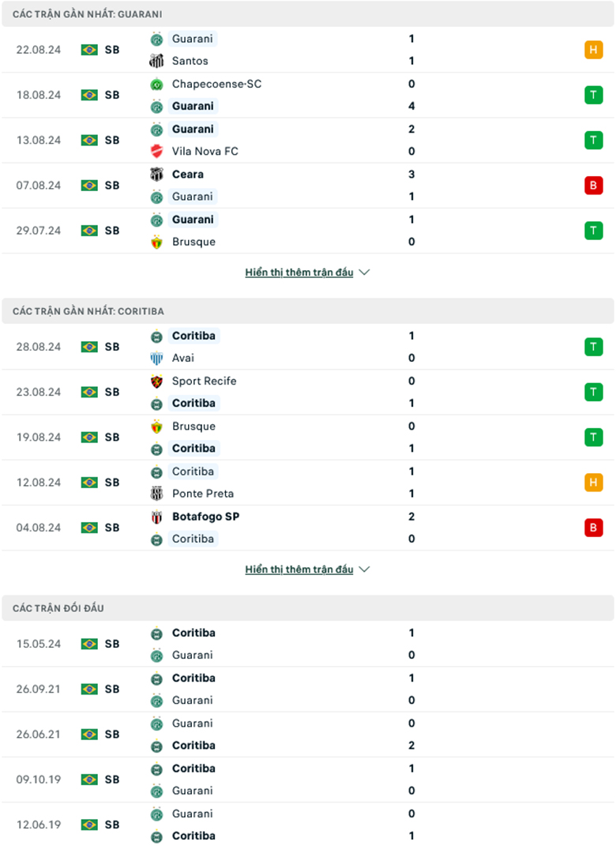The height and width of the screenshot is (846, 616).
Task: Click the yellow H result badge for Guarani-Santos
Action: coord(593,49)
